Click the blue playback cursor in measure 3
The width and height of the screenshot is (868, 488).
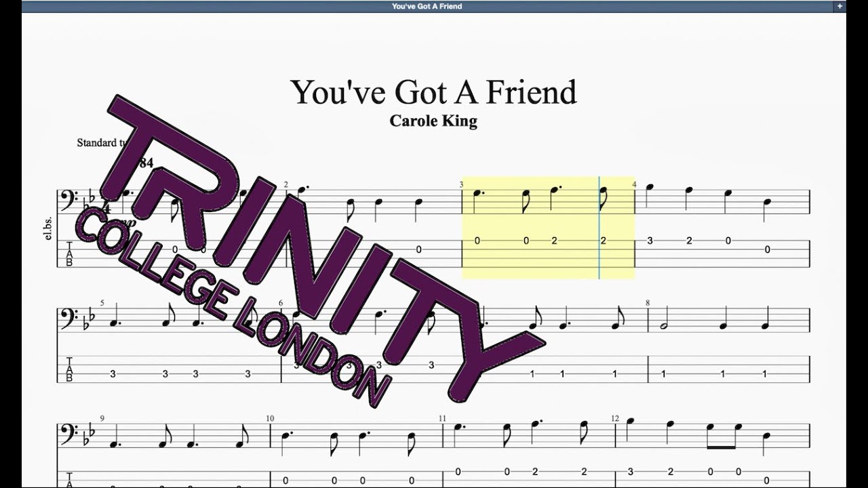coord(599,227)
